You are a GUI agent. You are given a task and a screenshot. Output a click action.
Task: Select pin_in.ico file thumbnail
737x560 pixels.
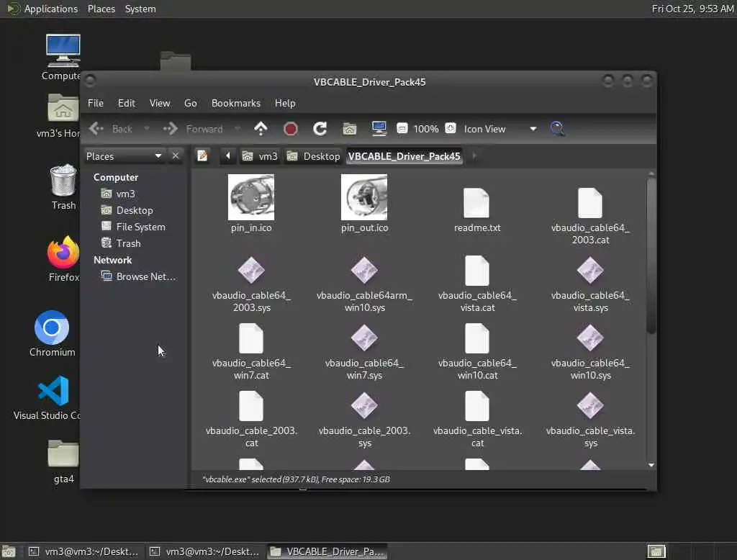(251, 197)
